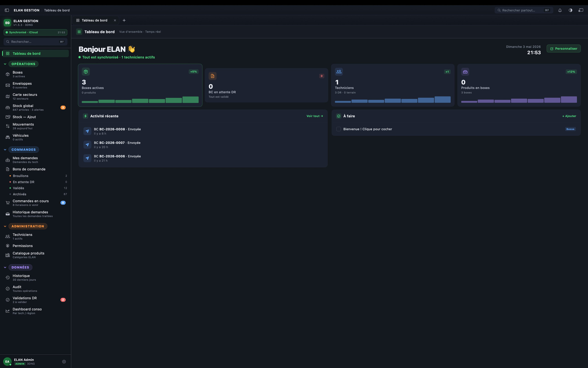588x368 pixels.
Task: Click Synchronisé · iCloud status badge
Action: pos(36,32)
